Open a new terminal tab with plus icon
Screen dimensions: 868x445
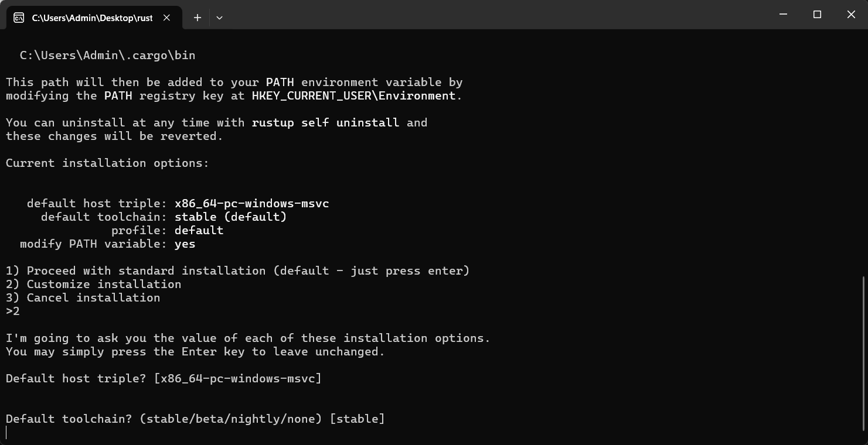click(198, 18)
